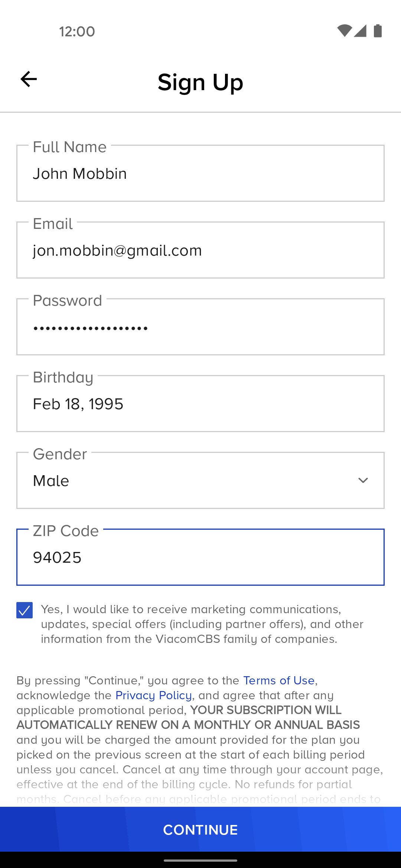Viewport: 401px width, 868px height.
Task: Tap the battery status icon
Action: click(378, 31)
